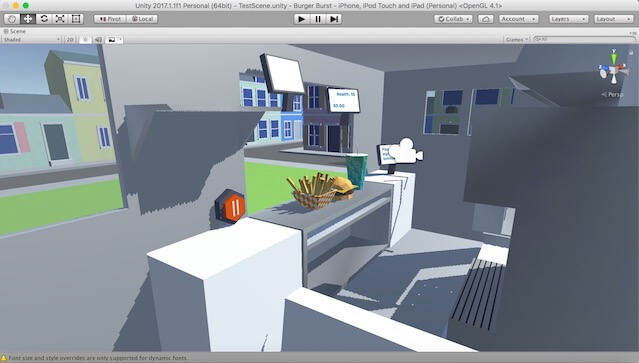The height and width of the screenshot is (363, 639).
Task: Click the scene search field
Action: click(584, 40)
